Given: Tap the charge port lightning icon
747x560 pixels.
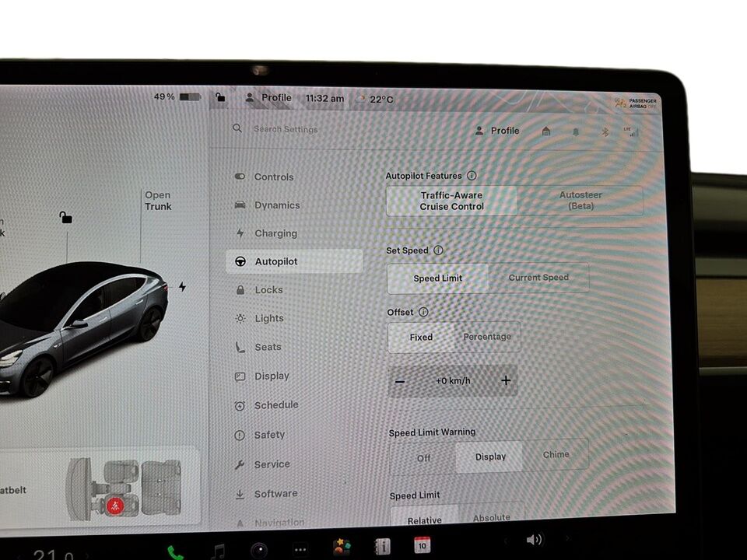Looking at the screenshot, I should tap(182, 287).
